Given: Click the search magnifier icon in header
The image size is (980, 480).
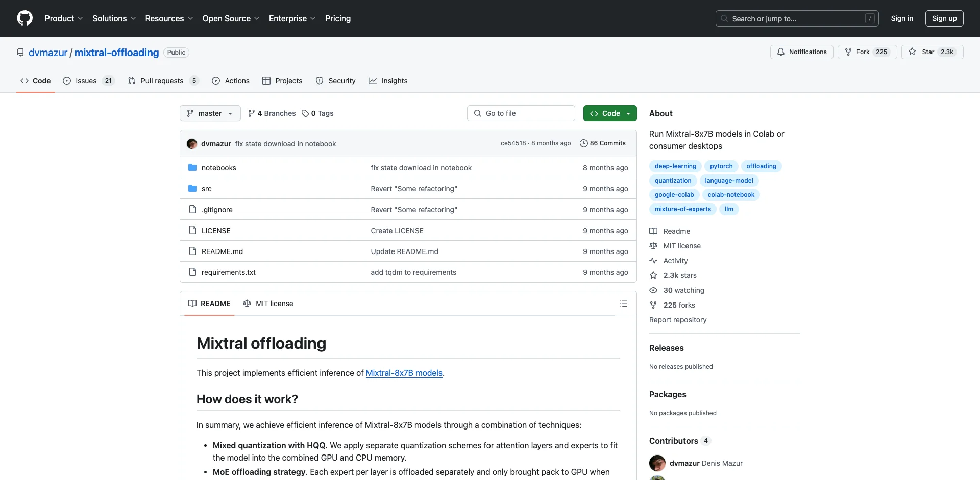Looking at the screenshot, I should pos(724,18).
